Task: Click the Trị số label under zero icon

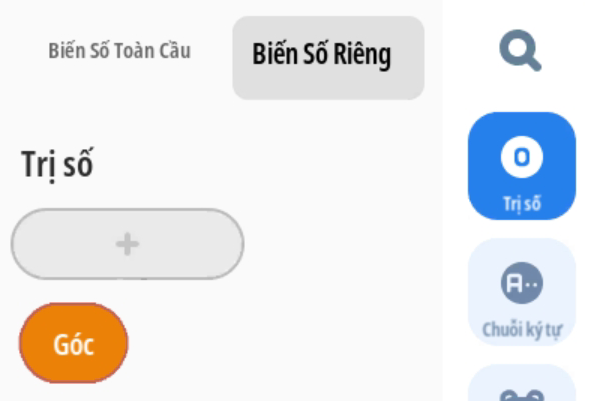Action: (x=522, y=204)
